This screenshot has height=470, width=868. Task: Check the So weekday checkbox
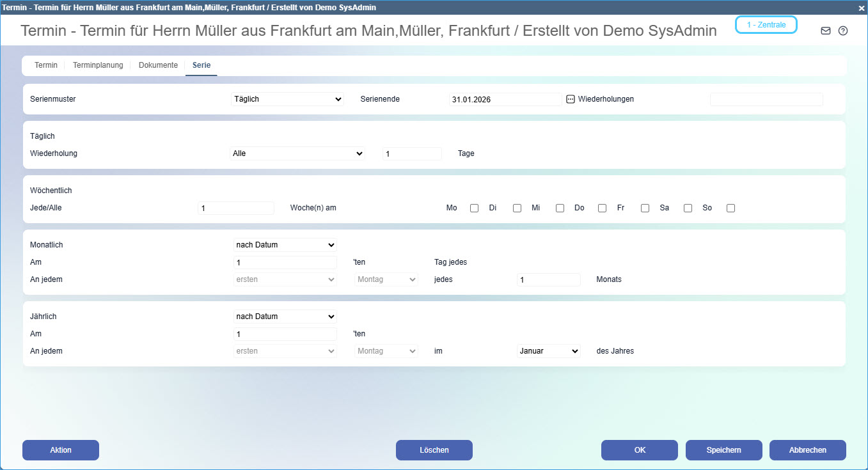coord(730,208)
